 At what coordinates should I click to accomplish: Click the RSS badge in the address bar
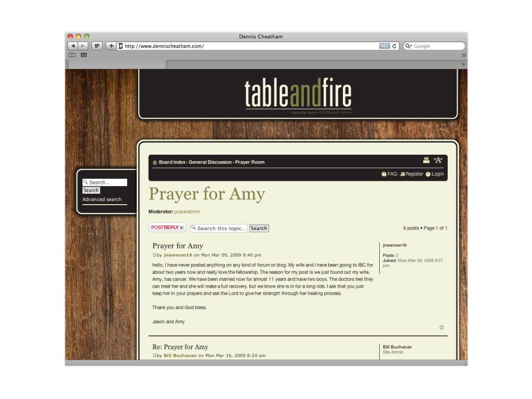(384, 46)
